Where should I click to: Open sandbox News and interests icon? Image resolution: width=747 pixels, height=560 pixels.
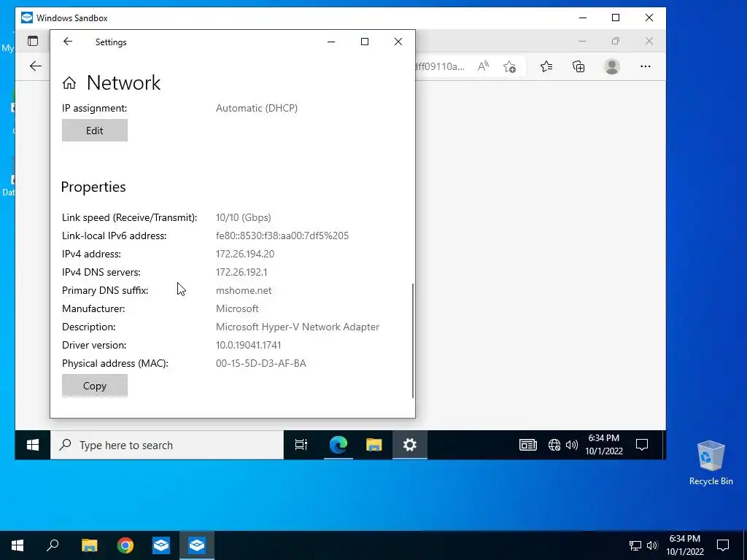(x=528, y=445)
